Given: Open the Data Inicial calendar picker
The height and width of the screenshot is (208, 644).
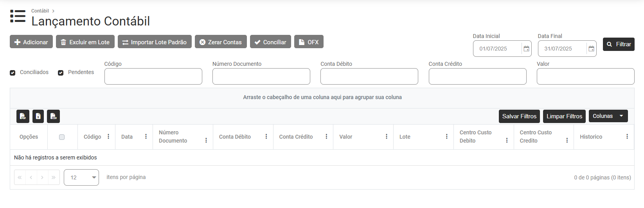Looking at the screenshot, I should [526, 49].
